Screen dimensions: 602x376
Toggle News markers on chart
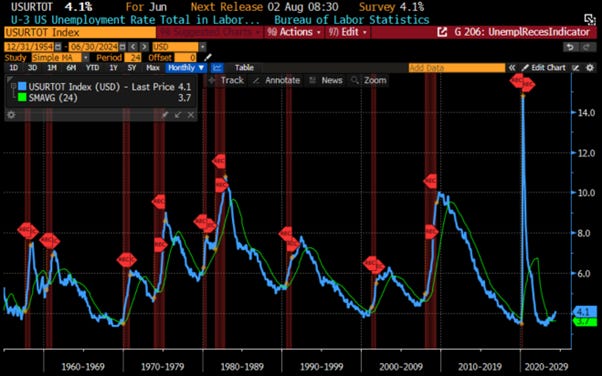(x=326, y=80)
